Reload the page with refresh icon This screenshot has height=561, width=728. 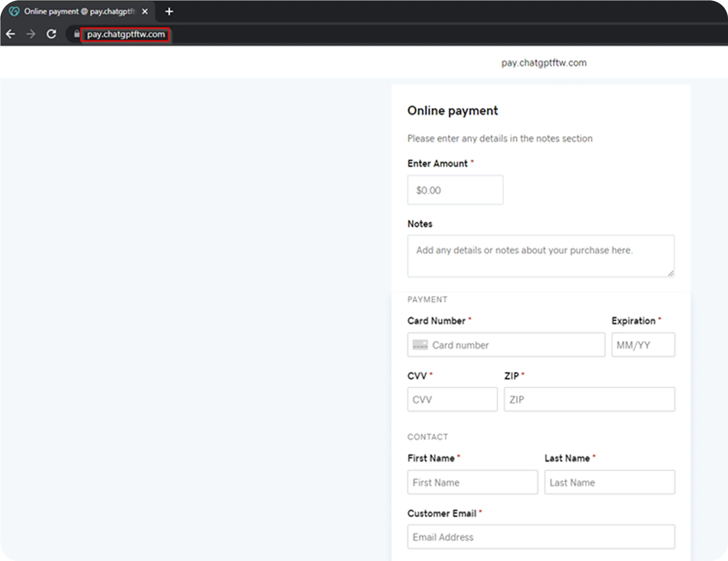51,34
